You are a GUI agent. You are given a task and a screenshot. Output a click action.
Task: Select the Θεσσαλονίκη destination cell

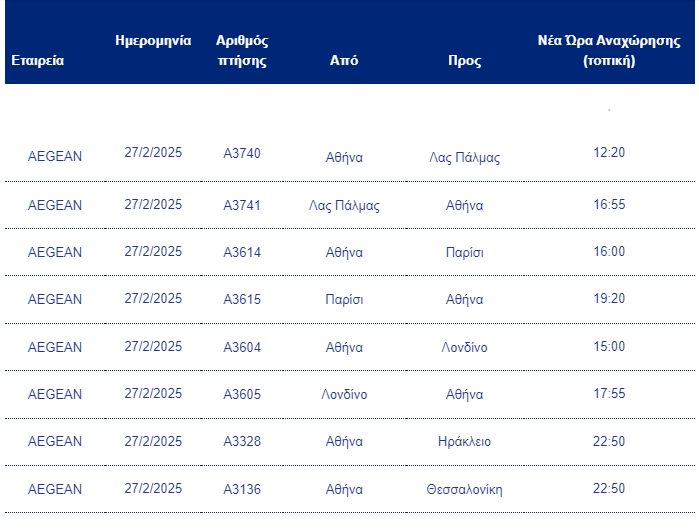point(464,489)
